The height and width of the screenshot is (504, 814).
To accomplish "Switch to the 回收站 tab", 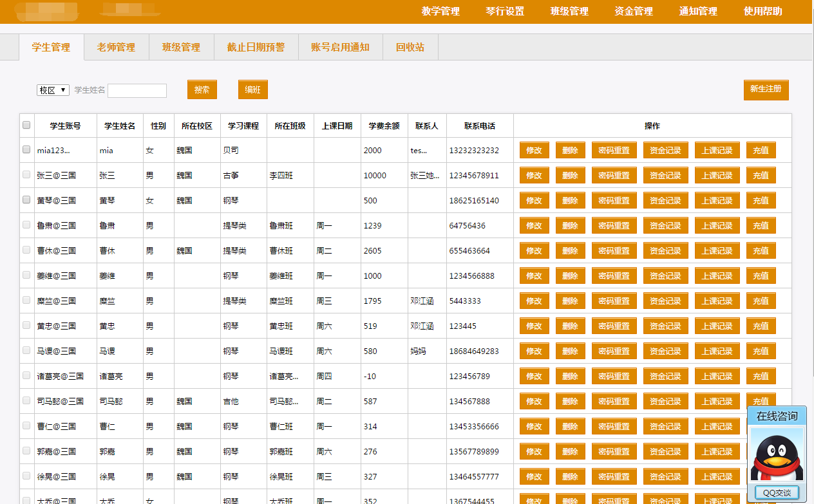I will click(411, 47).
